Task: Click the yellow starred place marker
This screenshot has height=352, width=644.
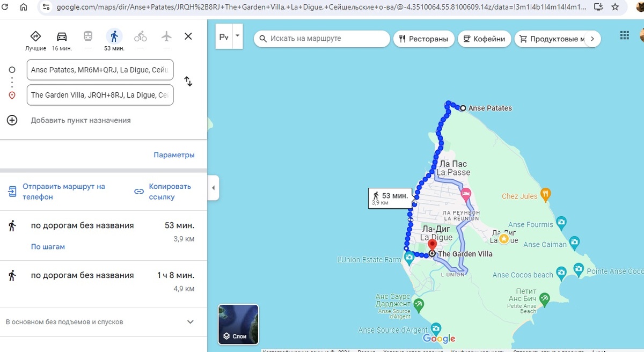Action: (x=503, y=239)
